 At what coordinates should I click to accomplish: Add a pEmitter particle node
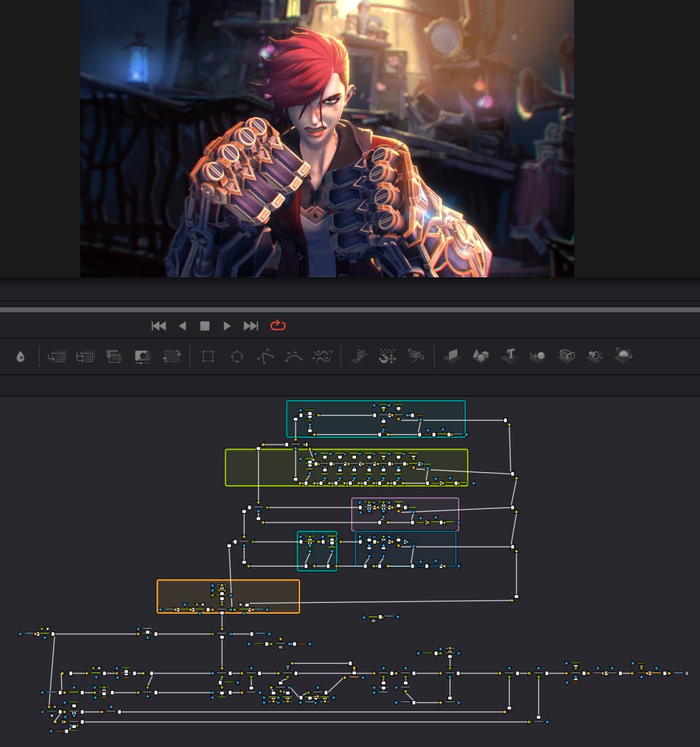pyautogui.click(x=359, y=356)
